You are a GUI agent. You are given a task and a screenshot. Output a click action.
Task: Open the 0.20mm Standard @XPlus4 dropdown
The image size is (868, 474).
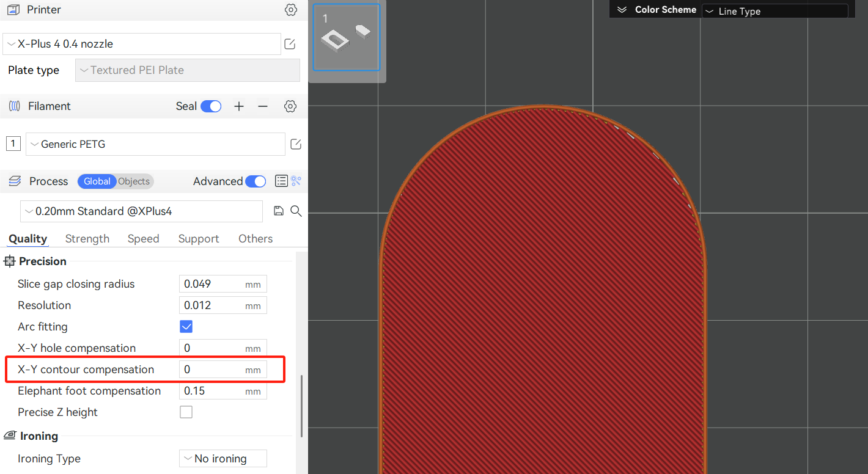[x=141, y=211]
